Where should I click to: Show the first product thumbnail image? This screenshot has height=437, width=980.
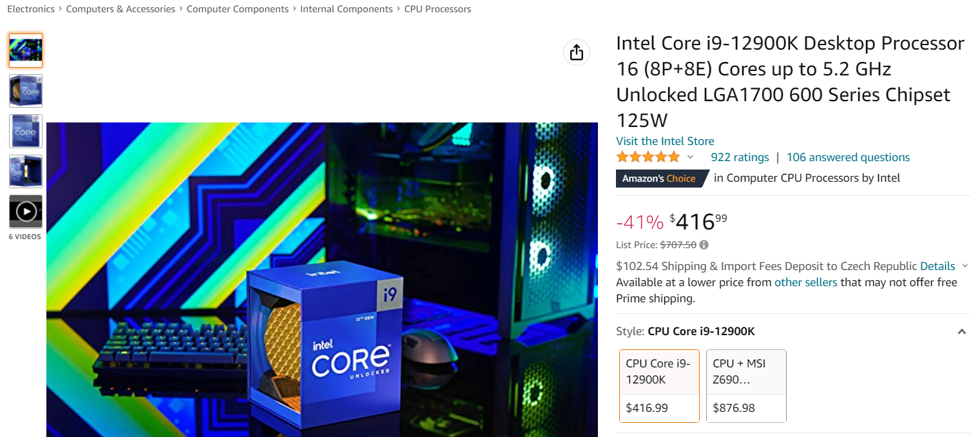coord(26,50)
